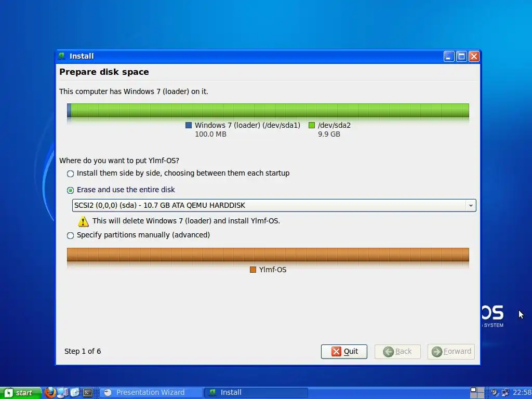Switch to Presentation Wizard taskbar item
Viewport: 532px width, 399px height.
pos(151,393)
